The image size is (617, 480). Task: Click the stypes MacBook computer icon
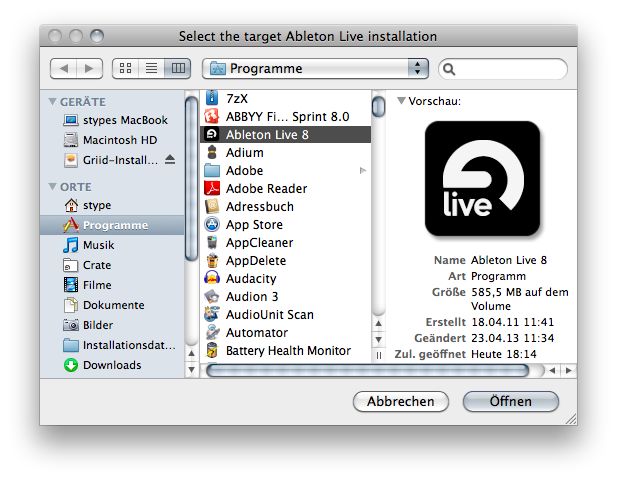coord(71,120)
